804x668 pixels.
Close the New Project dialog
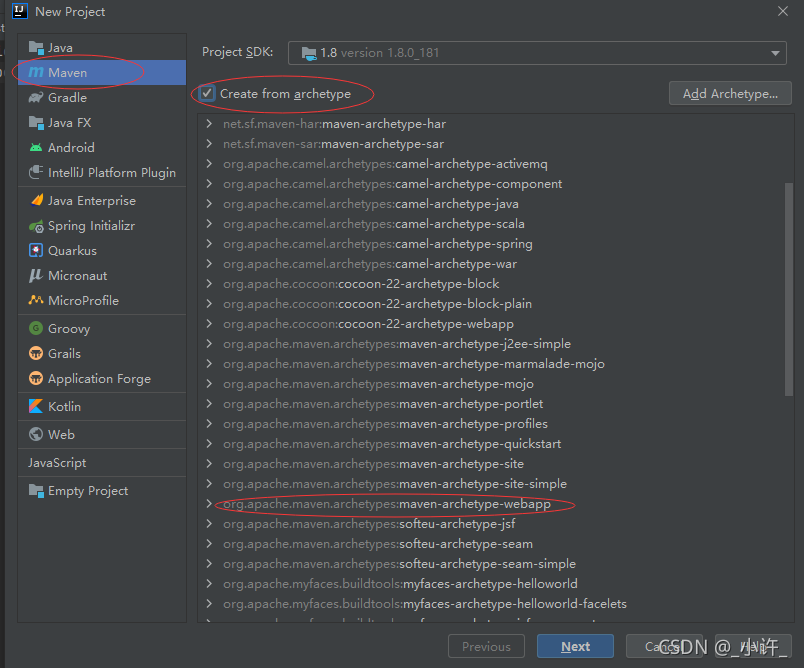tap(782, 11)
